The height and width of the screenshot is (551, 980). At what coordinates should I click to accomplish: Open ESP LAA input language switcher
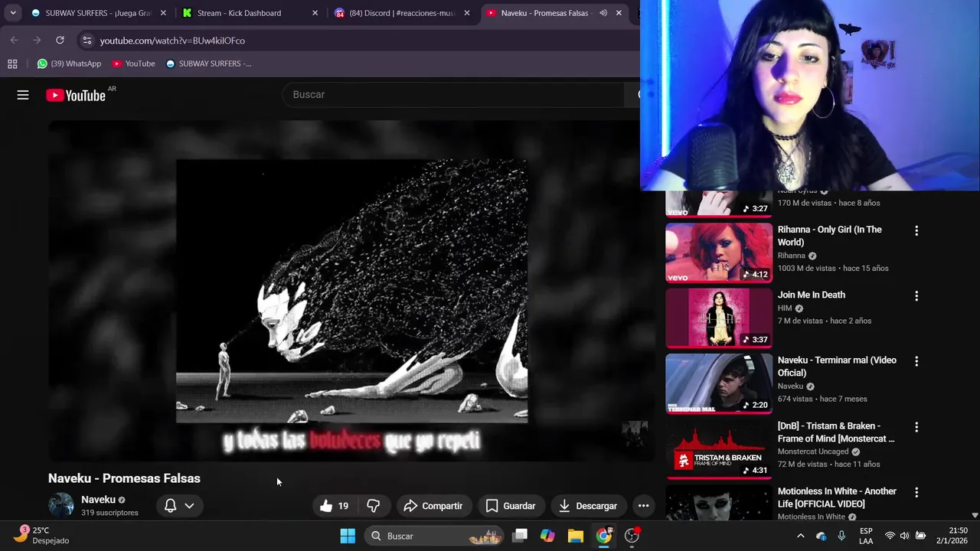coord(866,536)
